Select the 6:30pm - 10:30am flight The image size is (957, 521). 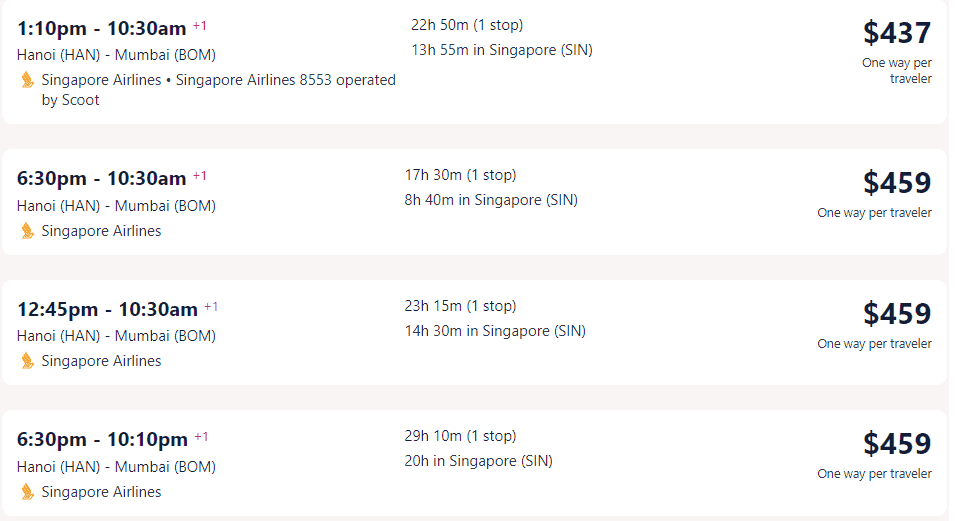474,202
